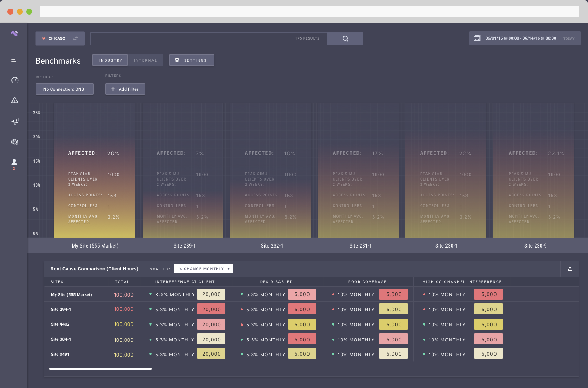Click down arrow for My Site interference at client
Screen dimensions: 588x388
click(x=151, y=294)
